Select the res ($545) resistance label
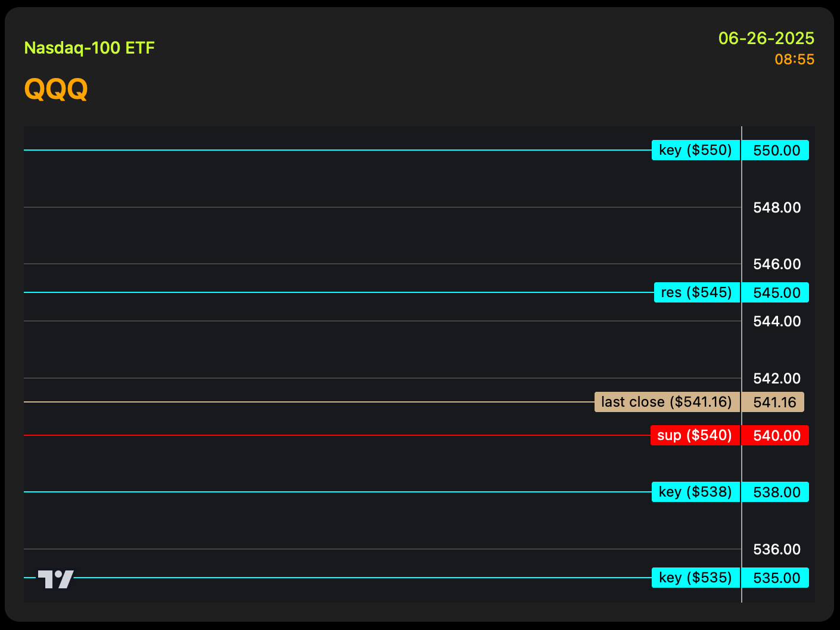The height and width of the screenshot is (630, 840). coord(696,292)
